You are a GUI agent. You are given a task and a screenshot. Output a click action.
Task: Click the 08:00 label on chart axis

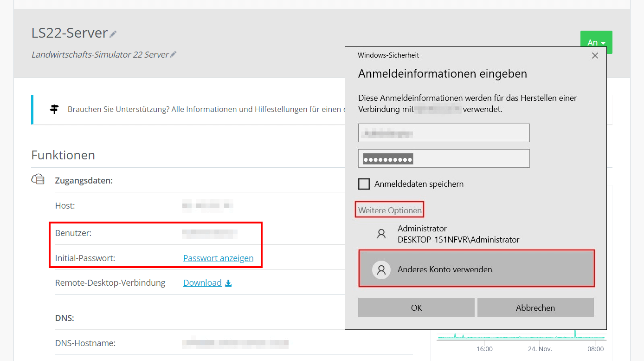point(596,348)
